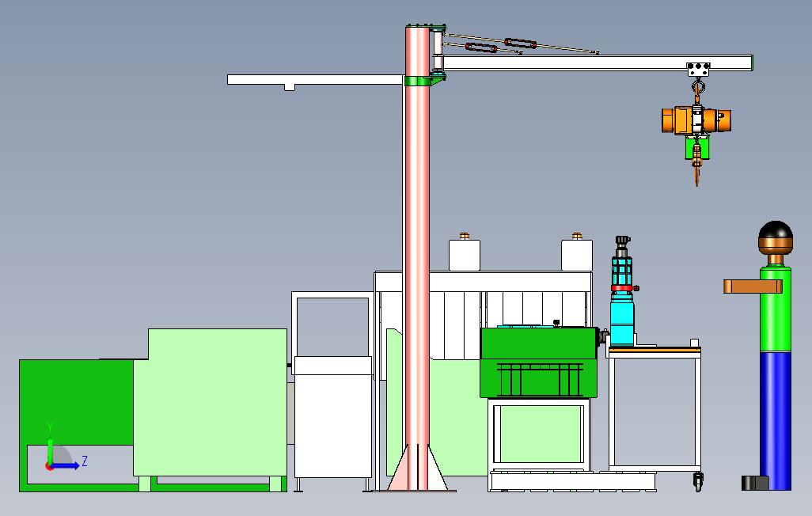812x516 pixels.
Task: Select the cyan motor unit on the cart
Action: coord(622,317)
